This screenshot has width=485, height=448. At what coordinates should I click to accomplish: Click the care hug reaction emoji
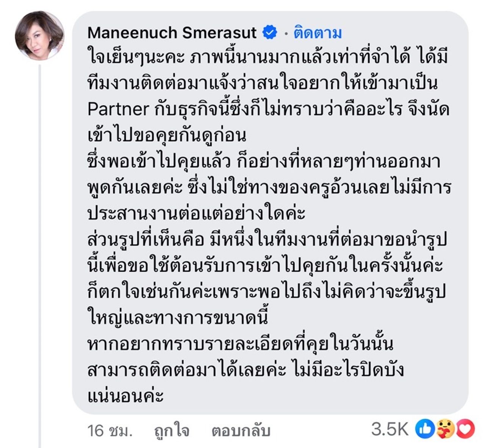(x=446, y=429)
